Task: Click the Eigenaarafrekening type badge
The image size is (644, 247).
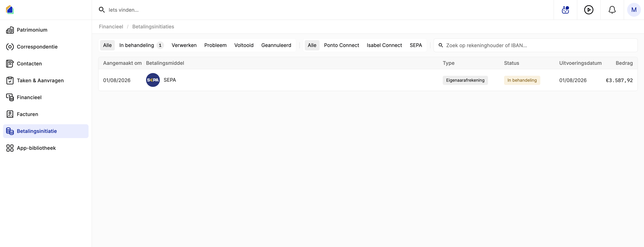Action: pos(465,80)
